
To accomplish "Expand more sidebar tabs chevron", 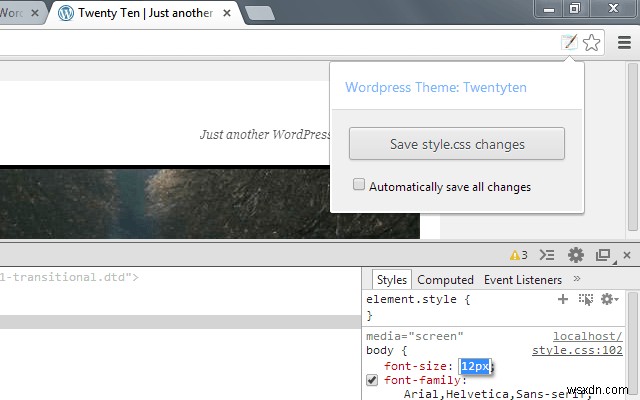I will pyautogui.click(x=577, y=279).
